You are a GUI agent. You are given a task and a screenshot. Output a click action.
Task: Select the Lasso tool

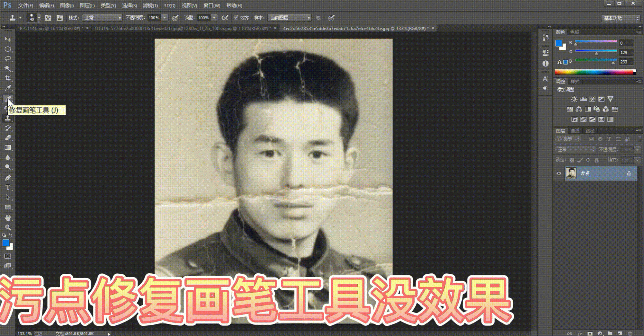coord(8,59)
